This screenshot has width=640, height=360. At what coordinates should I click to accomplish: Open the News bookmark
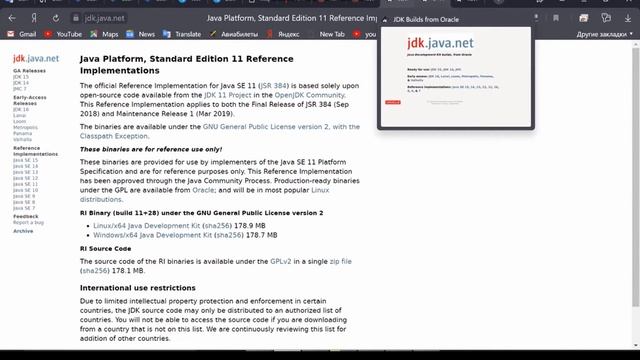[140, 34]
